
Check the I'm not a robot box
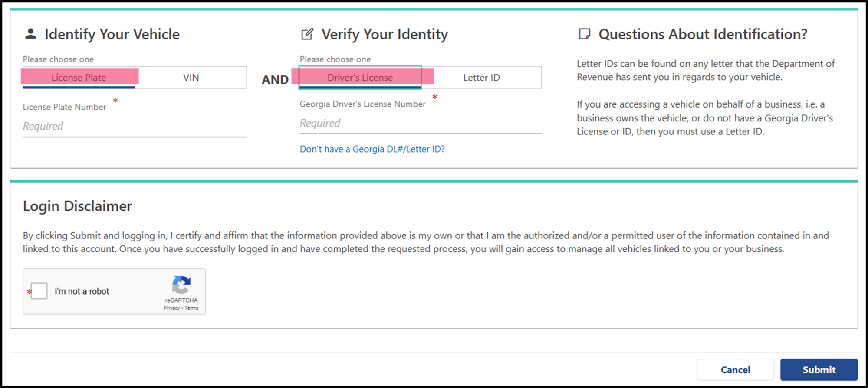point(39,291)
